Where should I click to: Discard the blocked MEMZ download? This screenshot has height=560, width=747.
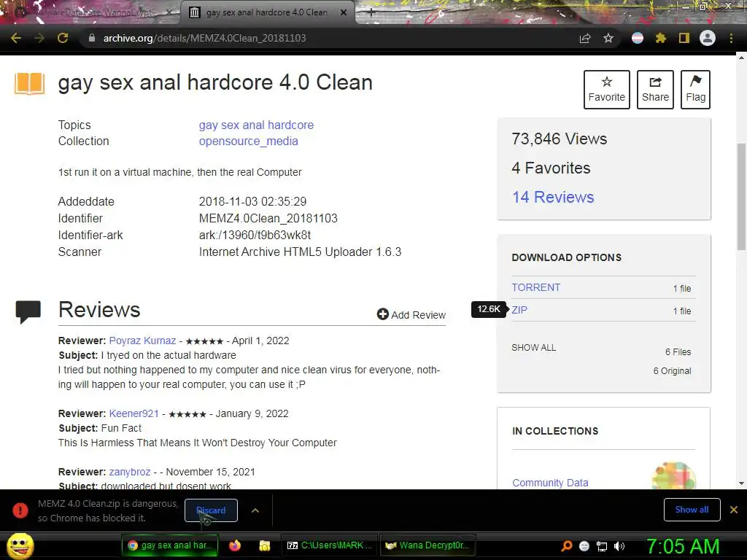point(211,510)
